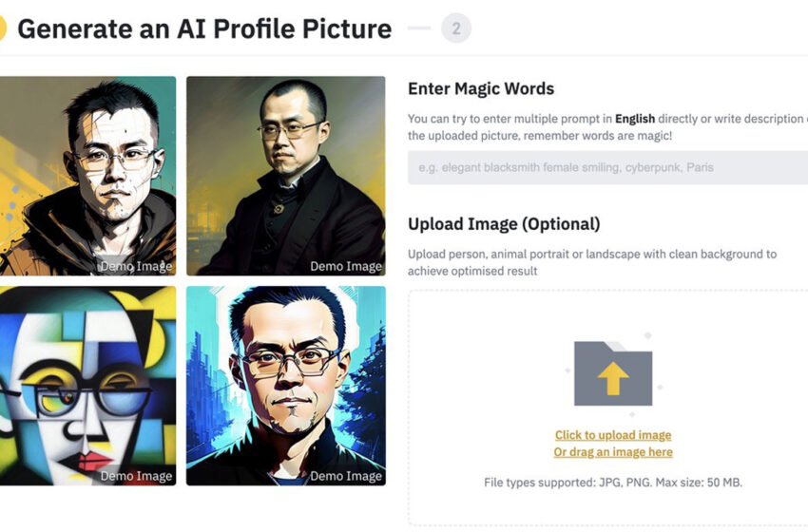The height and width of the screenshot is (532, 808).
Task: Focus the magic words prompt input field
Action: tap(608, 167)
